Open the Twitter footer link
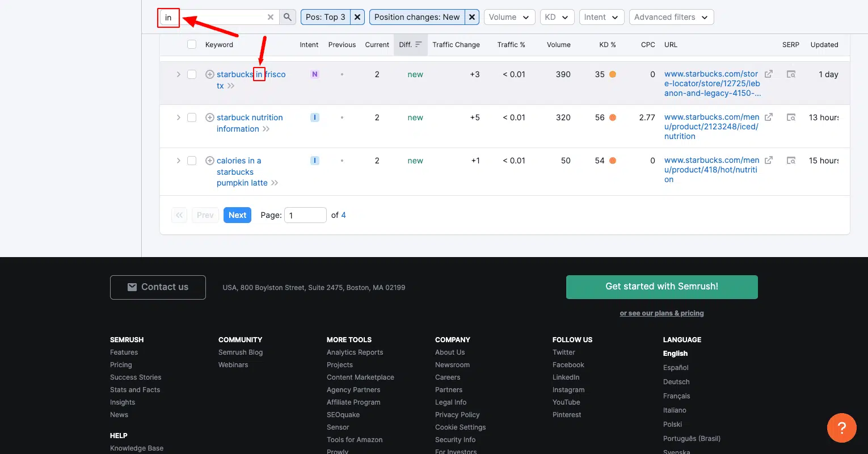868x454 pixels. [x=564, y=352]
